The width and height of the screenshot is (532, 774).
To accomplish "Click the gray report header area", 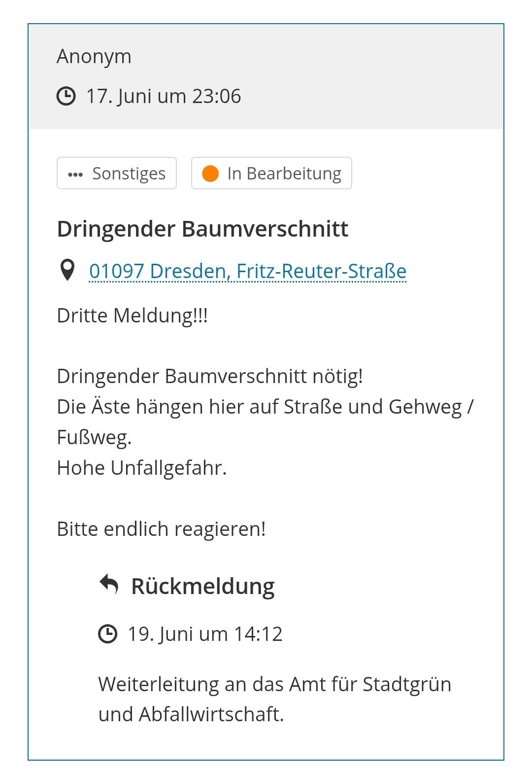I will [x=266, y=76].
